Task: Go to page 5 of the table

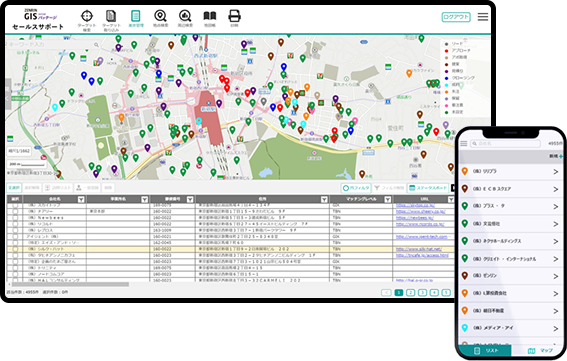Action: (446, 293)
